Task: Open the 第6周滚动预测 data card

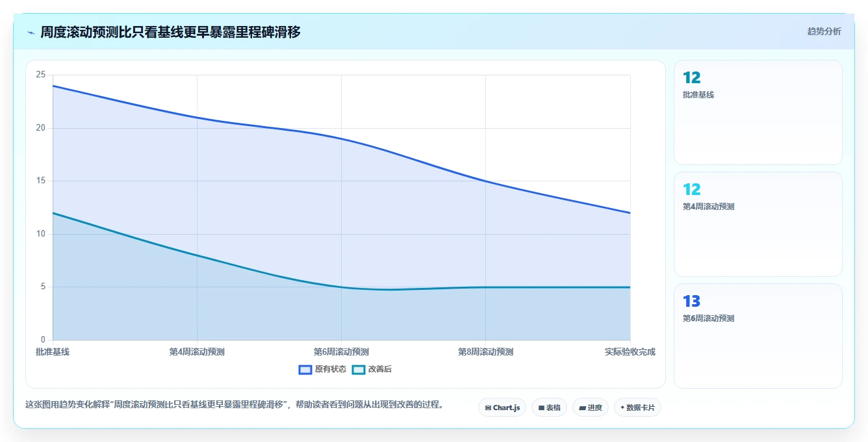Action: pos(758,336)
